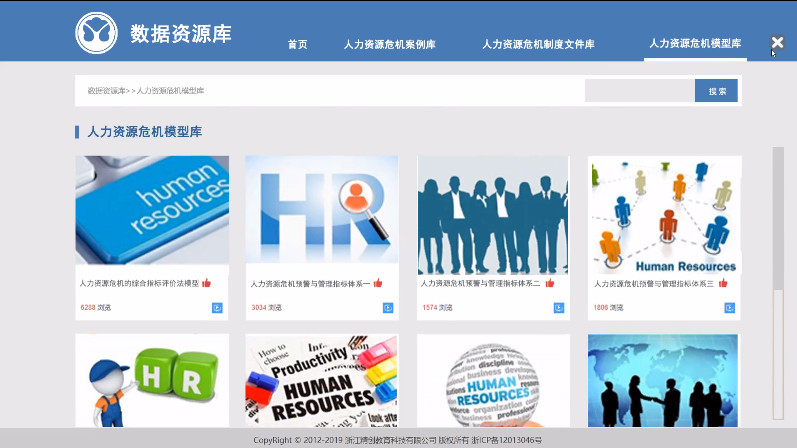Viewport: 797px width, 448px height.
Task: Open the keyboard human resources thumbnail
Action: 152,211
